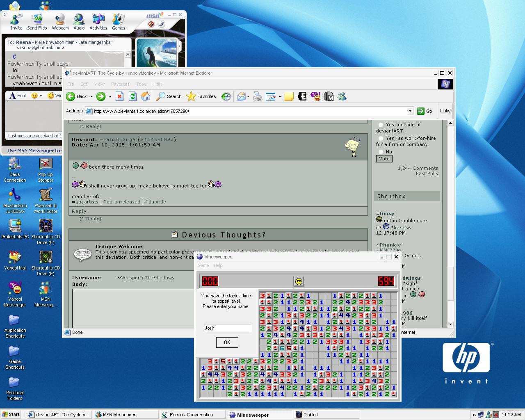This screenshot has width=525, height=420.
Task: Open Game menu in Minesweeper
Action: [x=203, y=265]
